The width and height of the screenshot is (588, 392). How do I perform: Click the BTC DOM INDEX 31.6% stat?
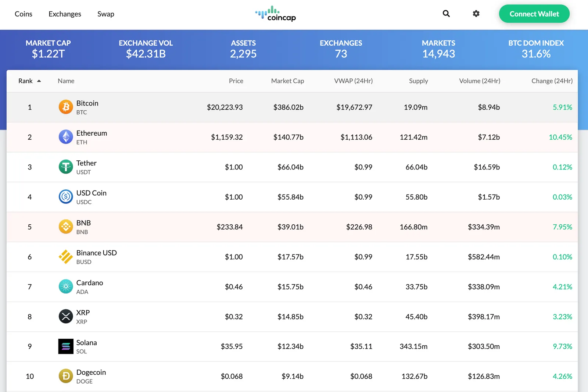pos(536,49)
